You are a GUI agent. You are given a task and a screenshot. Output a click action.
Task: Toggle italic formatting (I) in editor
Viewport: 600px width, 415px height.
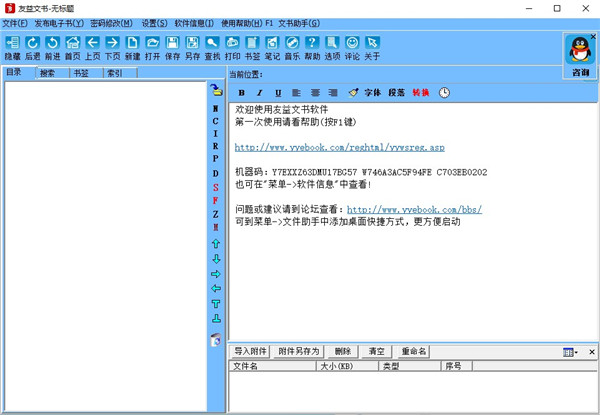pos(260,93)
